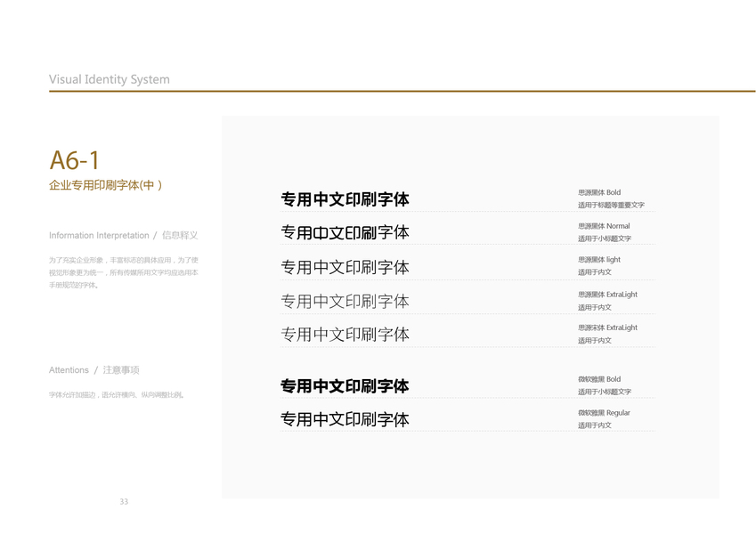Viewport: 756px width, 534px height.
Task: Click "适用于小标题文字" under 微软雅黑 Bold
Action: [x=605, y=392]
